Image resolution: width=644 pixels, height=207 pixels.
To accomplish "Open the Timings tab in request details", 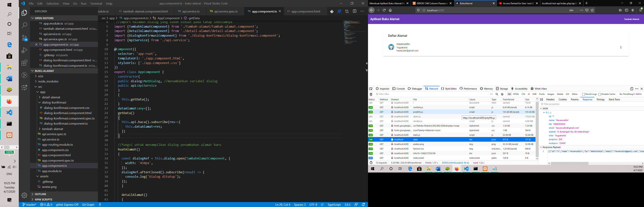I will click(x=600, y=99).
